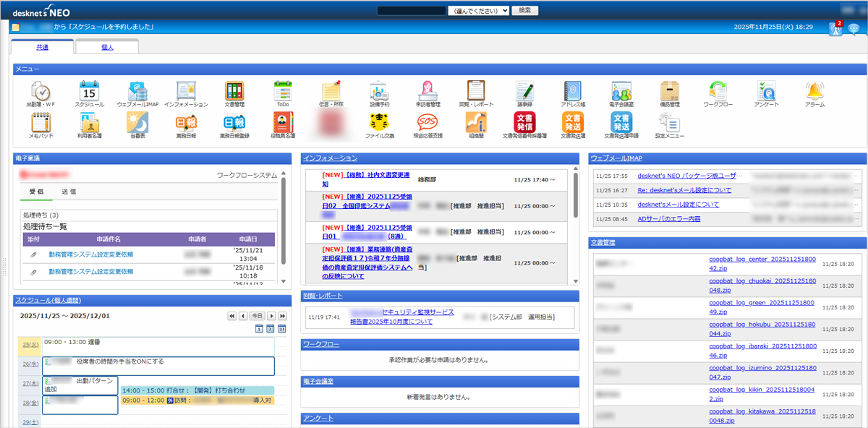Viewport: 868px width, 428px height.
Task: Select the 送信 tab in 電子稟議
Action: coord(69,192)
